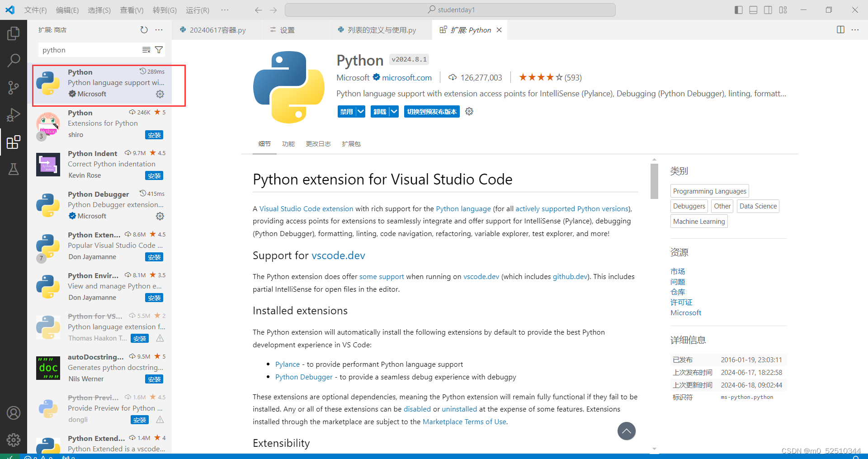868x459 pixels.
Task: Open Run and Debug view
Action: point(14,115)
